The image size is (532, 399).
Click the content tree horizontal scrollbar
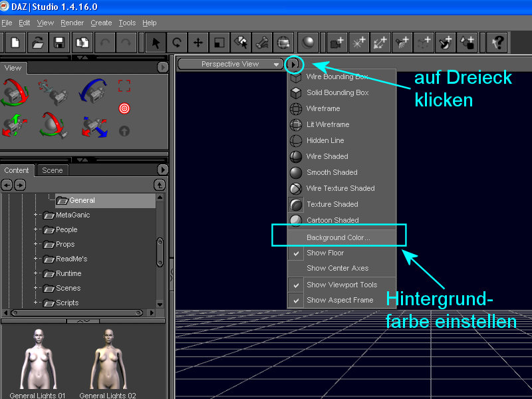(x=77, y=313)
